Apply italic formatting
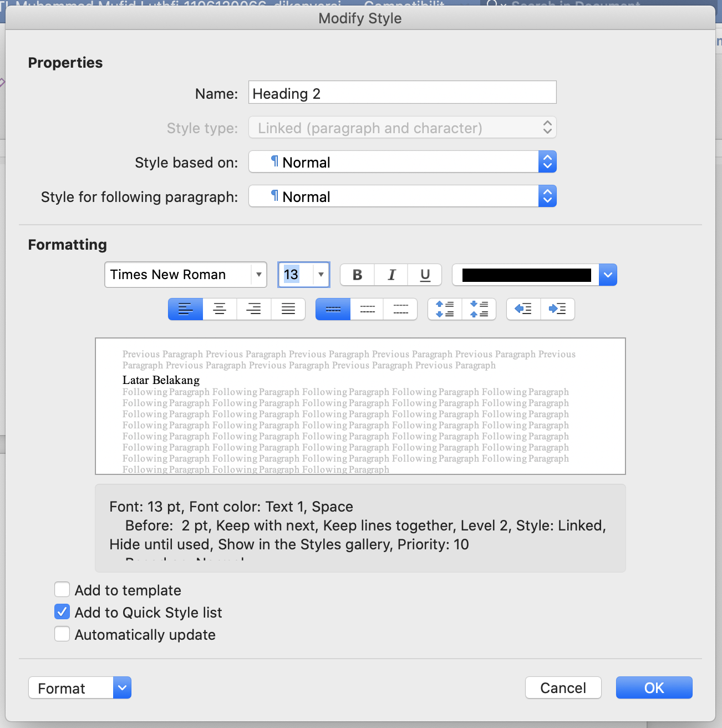722x728 pixels. [391, 275]
